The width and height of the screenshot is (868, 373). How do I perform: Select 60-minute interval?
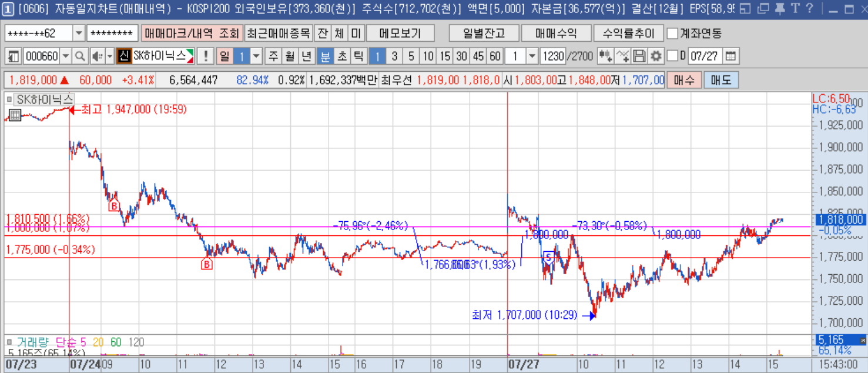coord(495,56)
